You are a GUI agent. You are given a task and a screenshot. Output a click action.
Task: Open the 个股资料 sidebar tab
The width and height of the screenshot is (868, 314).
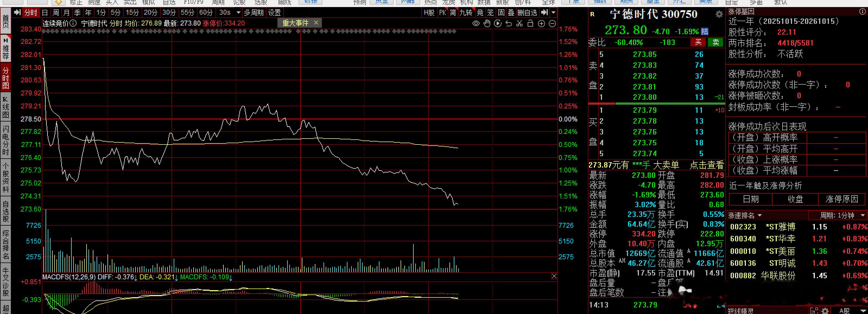5,177
